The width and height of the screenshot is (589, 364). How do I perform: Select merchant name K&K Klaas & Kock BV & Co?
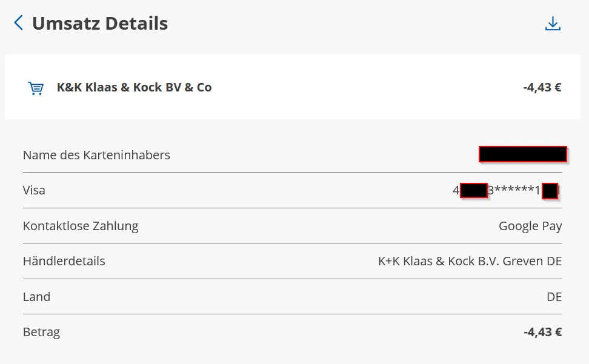(134, 87)
